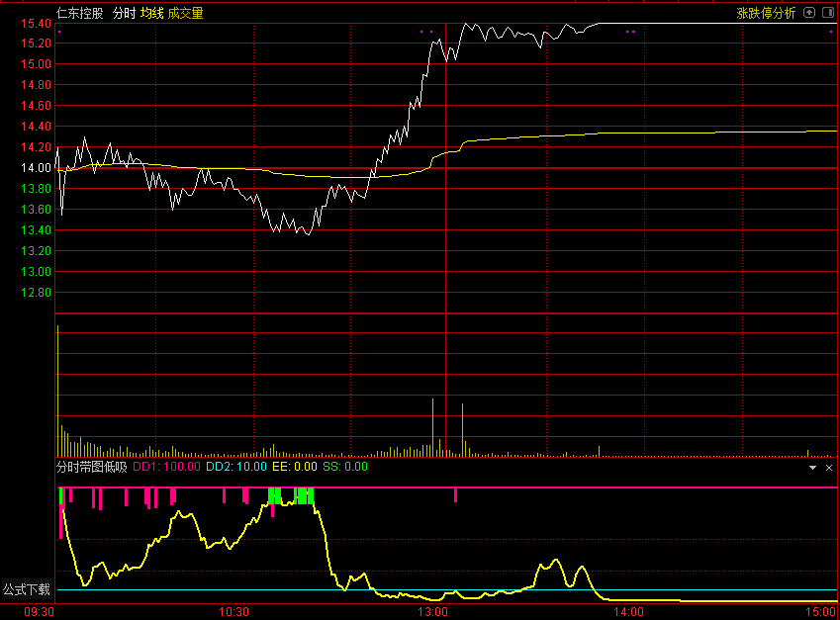Click the 09:30 time axis label
This screenshot has width=840, height=620.
tap(40, 612)
